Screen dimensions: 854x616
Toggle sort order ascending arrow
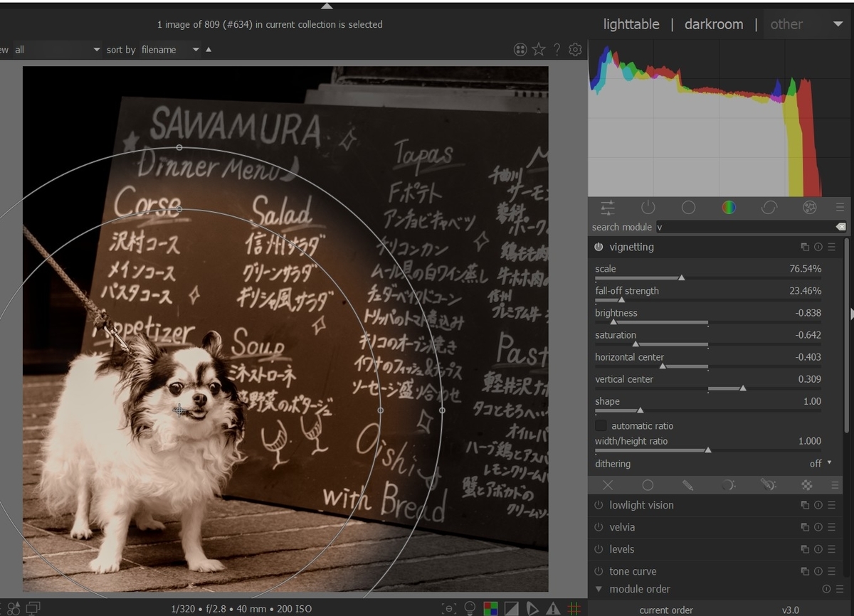209,49
